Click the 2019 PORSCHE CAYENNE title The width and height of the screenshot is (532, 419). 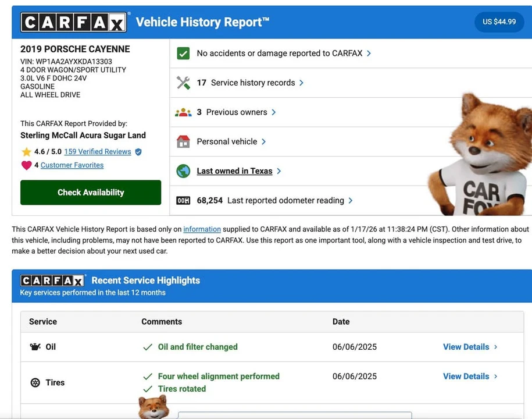pyautogui.click(x=75, y=49)
